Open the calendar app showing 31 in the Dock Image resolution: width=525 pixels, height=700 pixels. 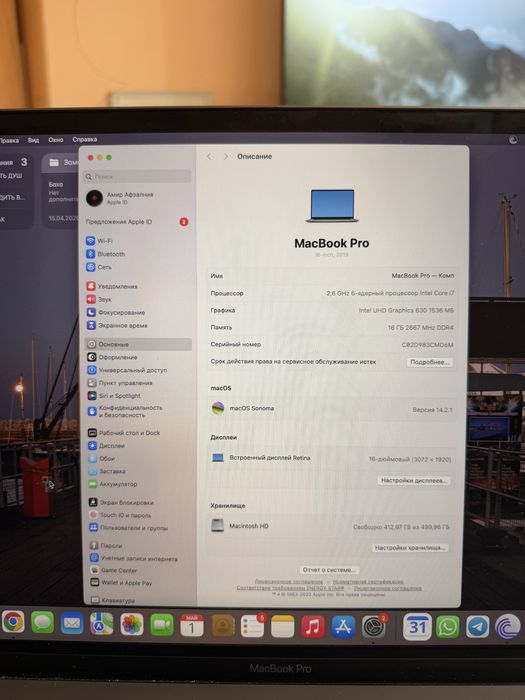tap(417, 627)
